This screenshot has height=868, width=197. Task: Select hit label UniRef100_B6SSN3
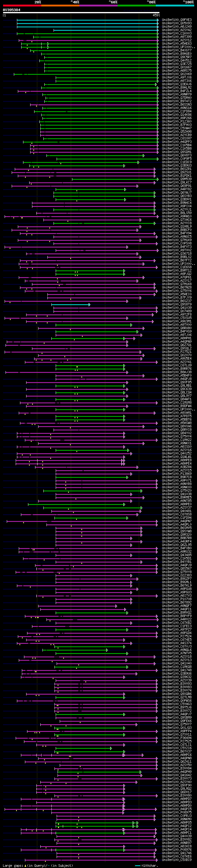[177, 104]
